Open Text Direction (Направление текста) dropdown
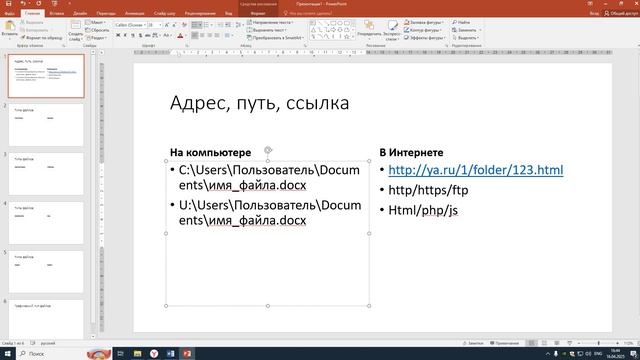This screenshot has height=360, width=640. (270, 22)
